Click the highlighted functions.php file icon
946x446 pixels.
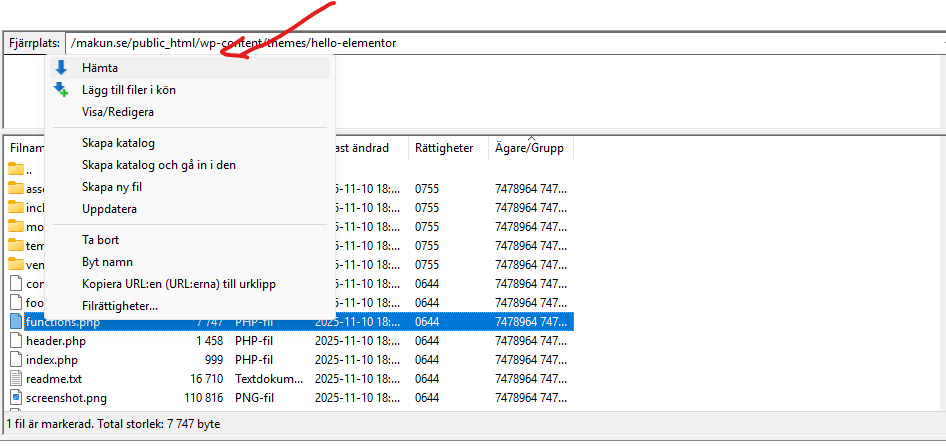point(16,322)
